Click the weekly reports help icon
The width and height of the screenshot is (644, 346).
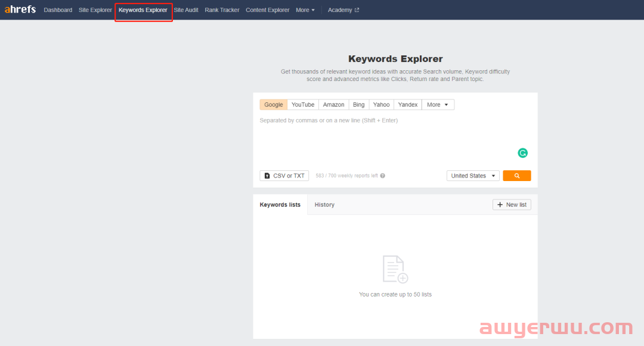[x=382, y=176]
